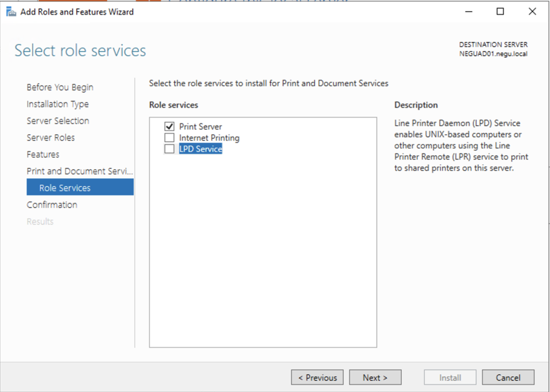
Task: Navigate to Server Selection
Action: pos(57,120)
